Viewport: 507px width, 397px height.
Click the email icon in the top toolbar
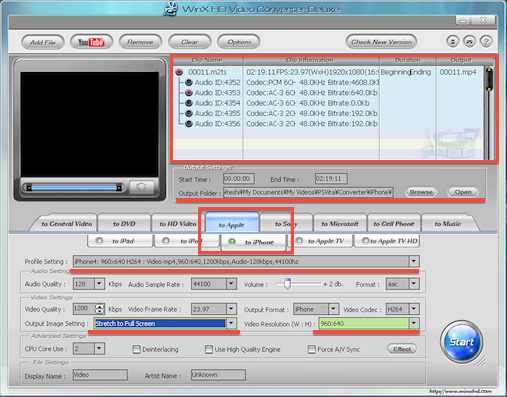[x=469, y=42]
